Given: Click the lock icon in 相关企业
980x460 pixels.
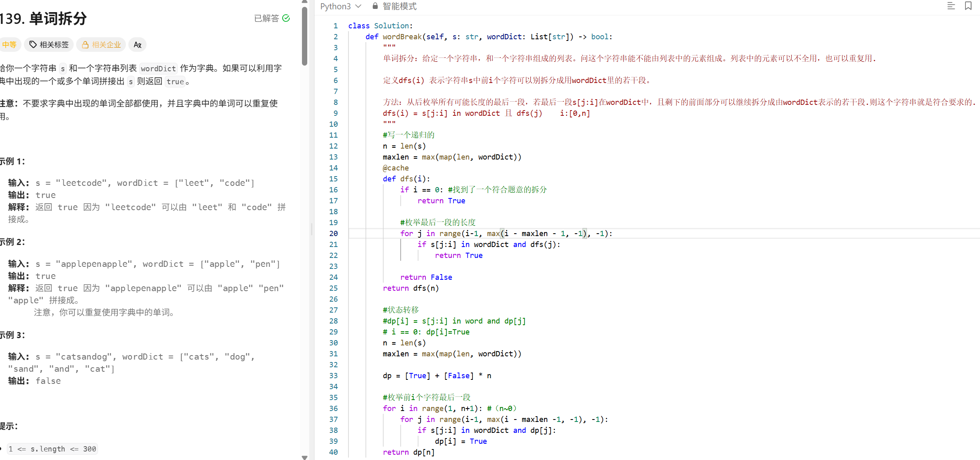Looking at the screenshot, I should pos(85,45).
